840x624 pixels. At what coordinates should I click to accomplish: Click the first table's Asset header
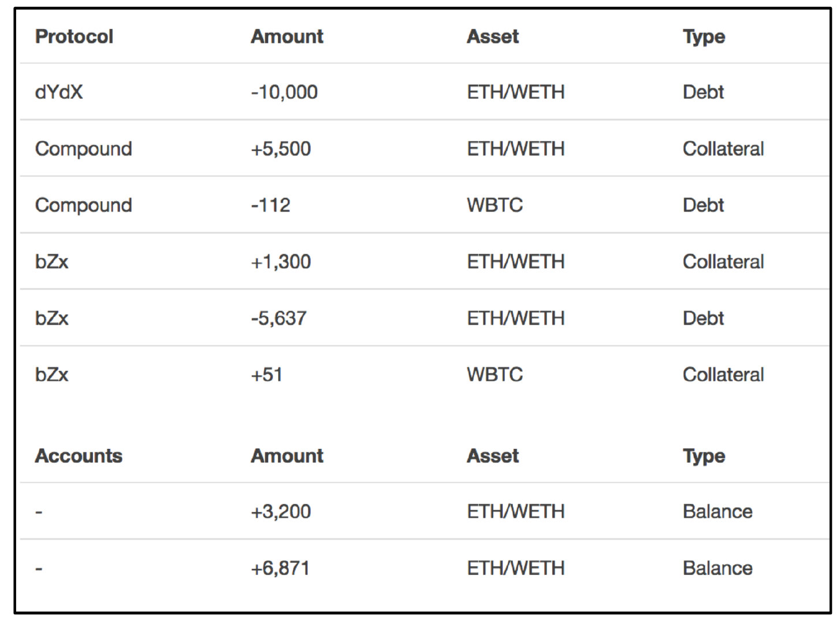point(492,36)
